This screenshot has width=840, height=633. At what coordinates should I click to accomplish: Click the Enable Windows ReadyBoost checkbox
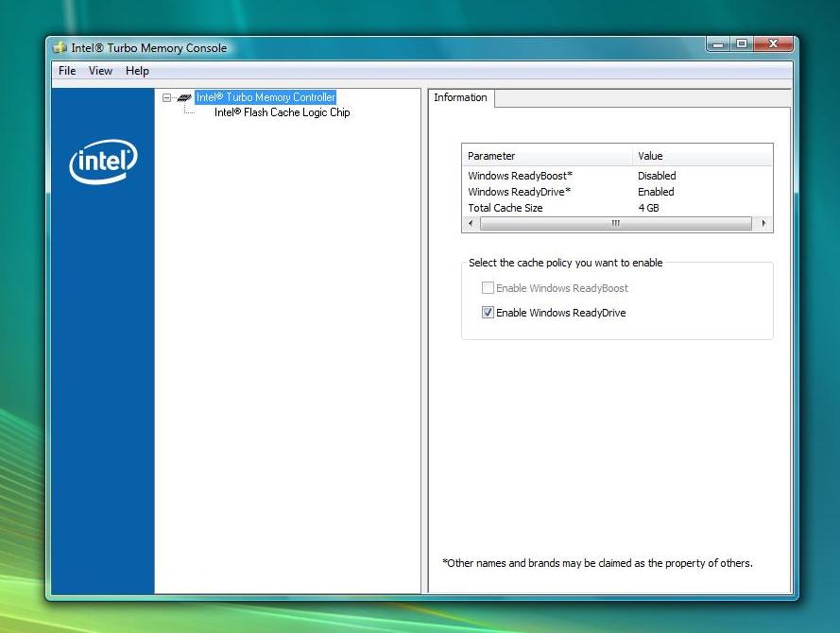point(489,288)
